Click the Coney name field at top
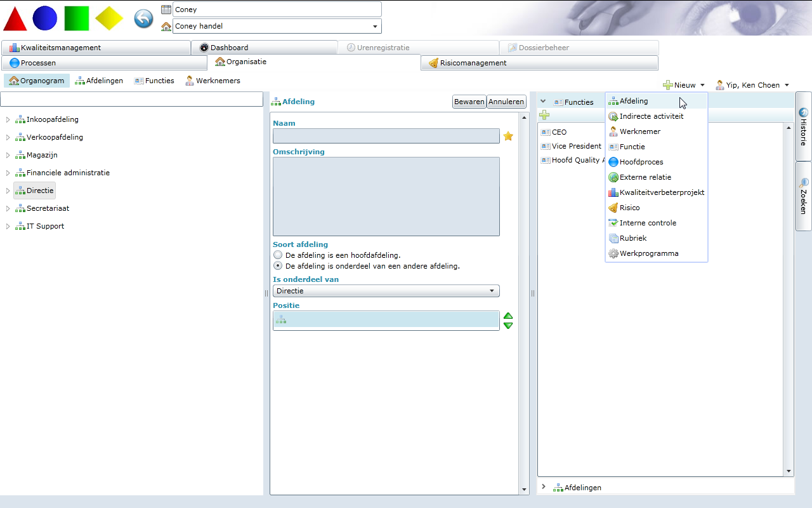812x508 pixels. pos(277,10)
